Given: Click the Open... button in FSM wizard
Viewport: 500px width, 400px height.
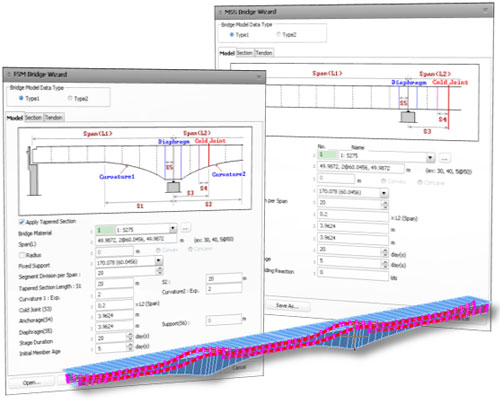Looking at the screenshot, I should [x=31, y=382].
